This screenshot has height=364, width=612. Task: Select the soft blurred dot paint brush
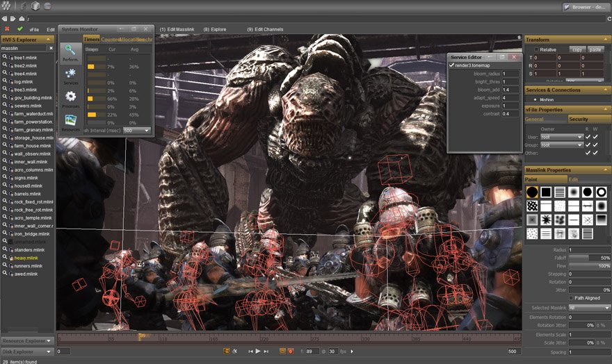(573, 192)
